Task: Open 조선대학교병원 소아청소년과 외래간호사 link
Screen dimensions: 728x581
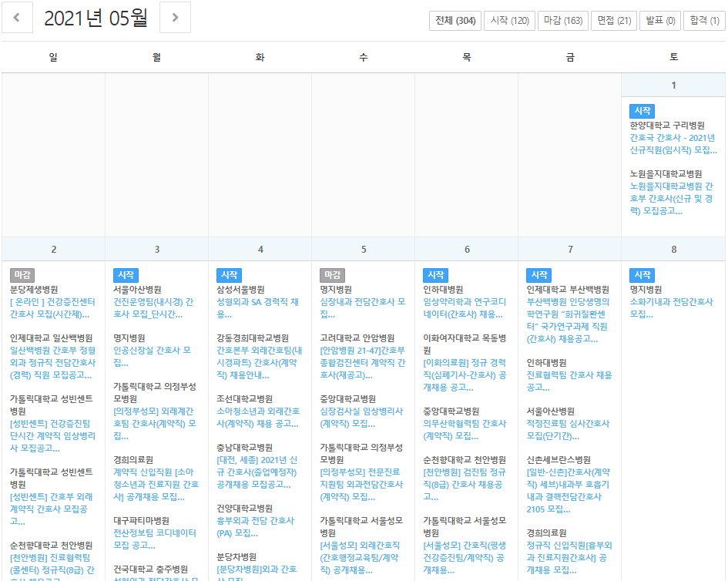Action: [258, 417]
